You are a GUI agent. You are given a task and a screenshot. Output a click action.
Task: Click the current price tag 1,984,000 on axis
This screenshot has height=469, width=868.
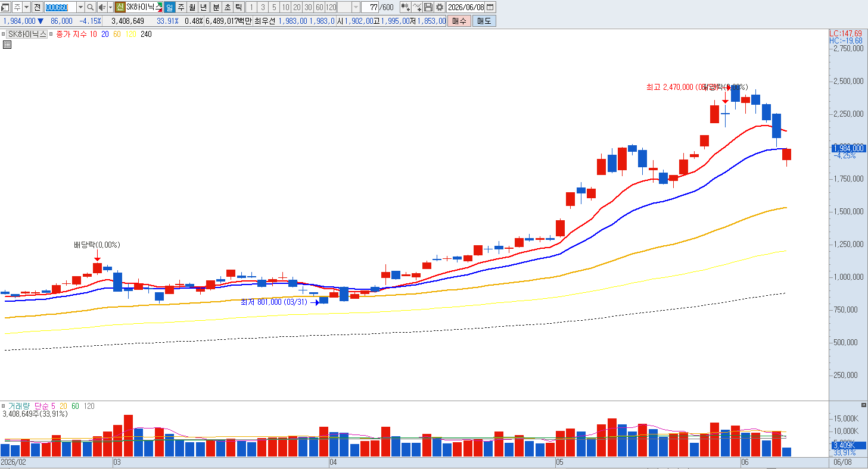point(848,148)
